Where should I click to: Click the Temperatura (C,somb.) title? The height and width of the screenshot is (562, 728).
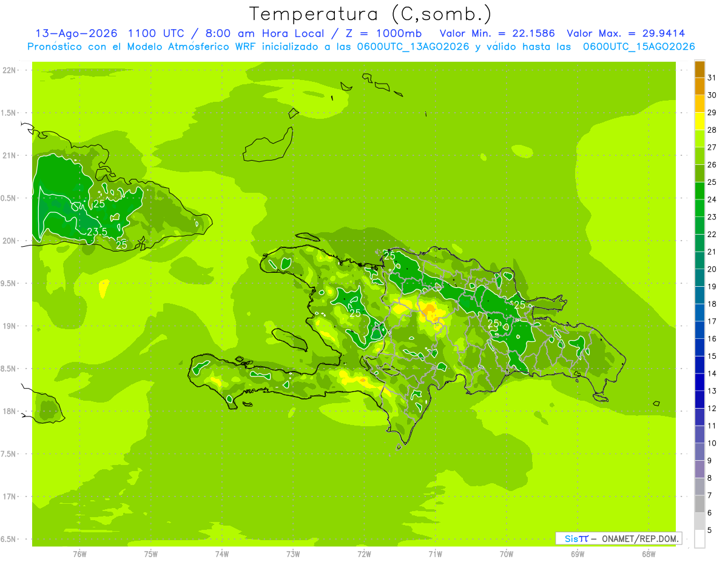(370, 14)
